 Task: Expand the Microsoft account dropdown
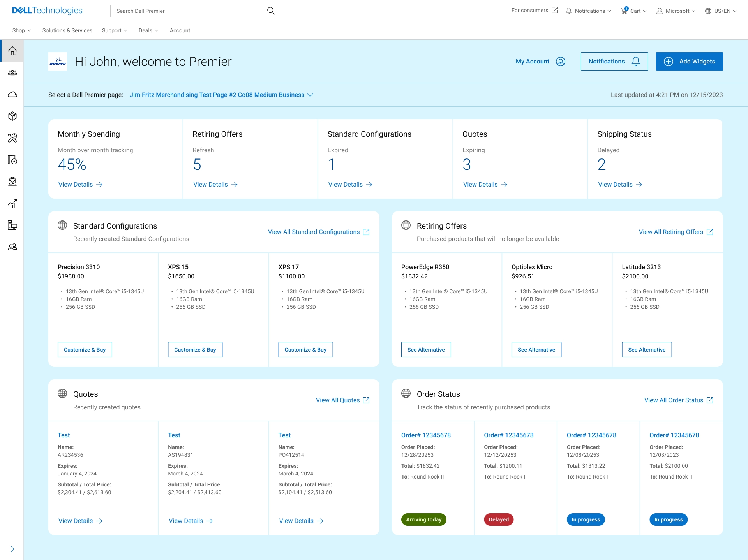tap(676, 11)
